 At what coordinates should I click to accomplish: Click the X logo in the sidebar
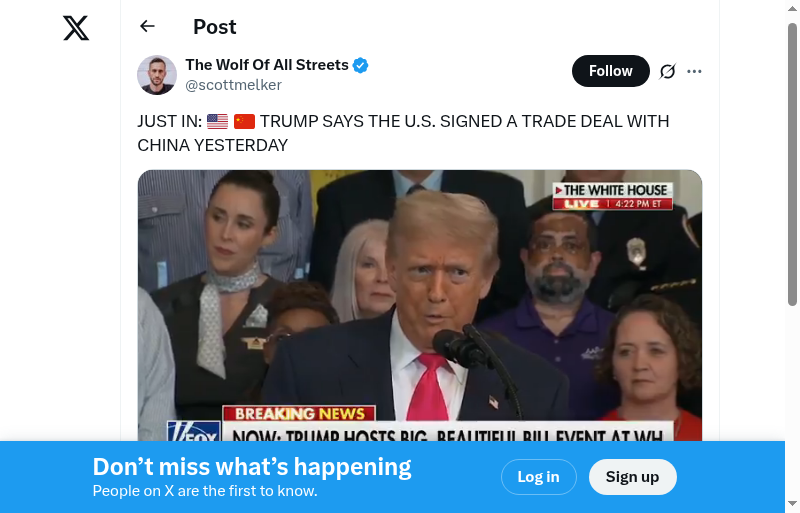click(x=76, y=28)
